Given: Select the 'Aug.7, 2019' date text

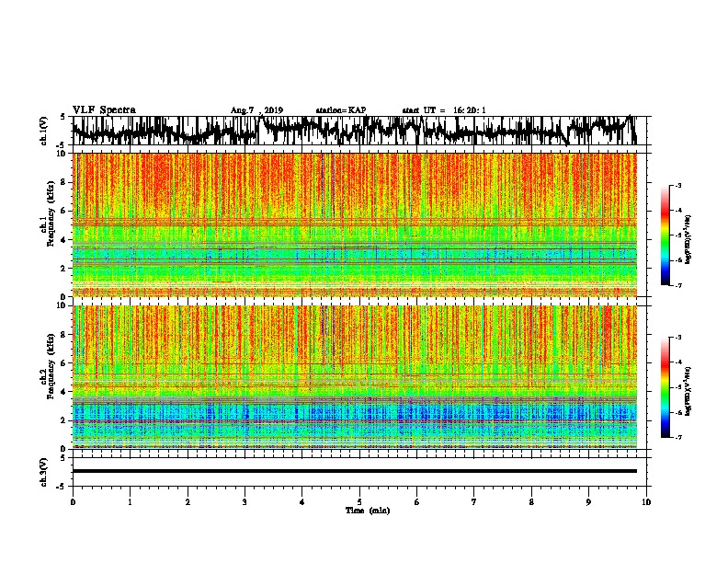Looking at the screenshot, I should (256, 110).
